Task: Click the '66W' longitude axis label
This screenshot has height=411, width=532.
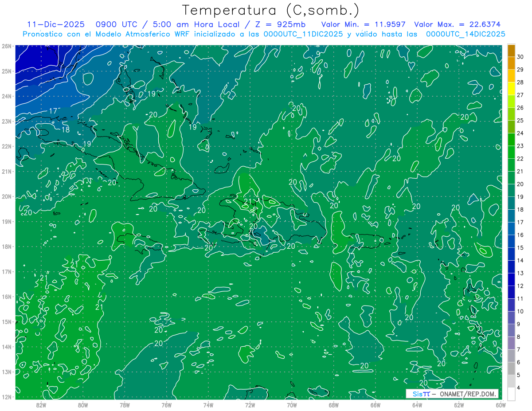Action: pos(376,405)
